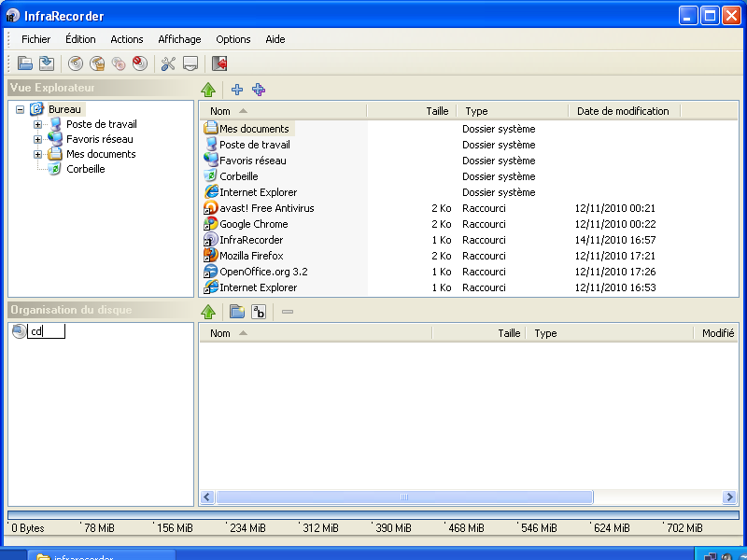Viewport: 747px width, 560px height.
Task: Open the Actions menu
Action: pos(126,39)
